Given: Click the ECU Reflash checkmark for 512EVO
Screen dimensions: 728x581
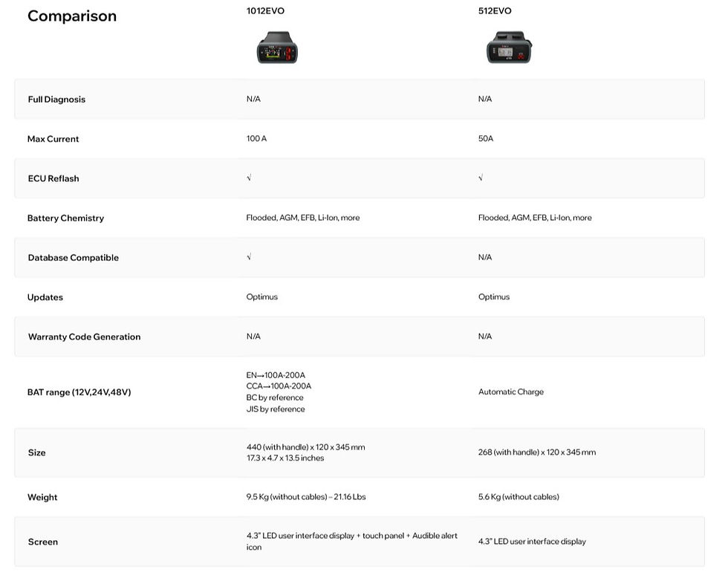Looking at the screenshot, I should pos(481,178).
